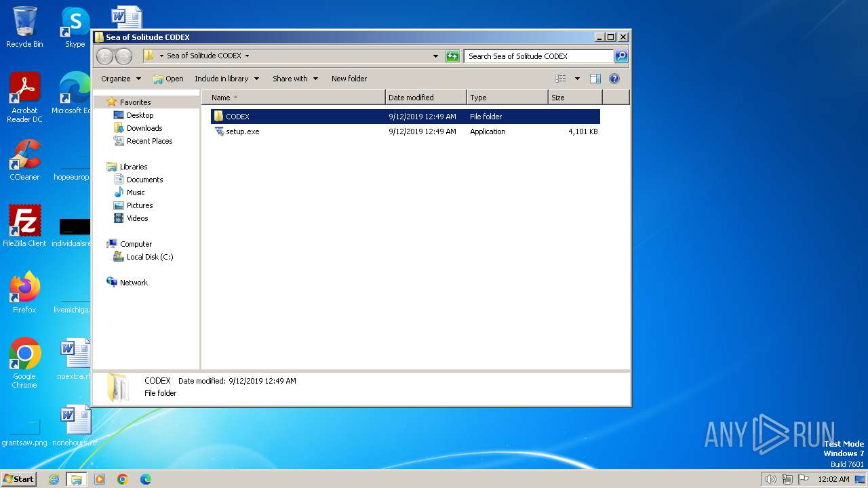Click the File Explorer taskbar button
This screenshot has width=868, height=488.
[76, 479]
